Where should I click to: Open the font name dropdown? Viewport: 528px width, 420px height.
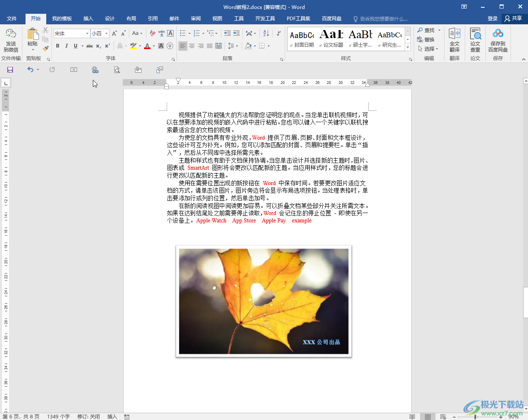[x=87, y=33]
